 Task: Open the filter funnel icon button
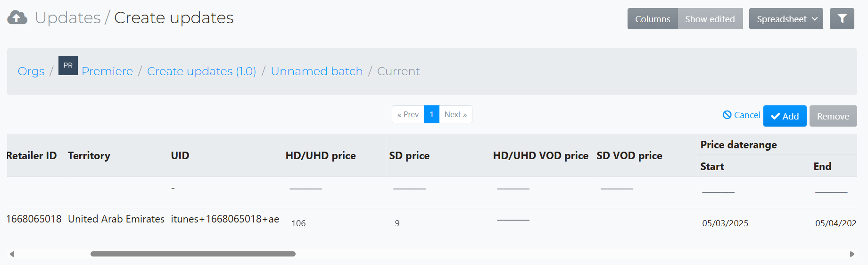842,19
